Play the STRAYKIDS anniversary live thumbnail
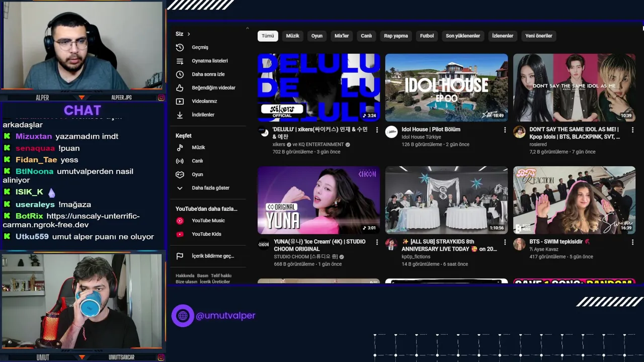This screenshot has width=644, height=362. (446, 200)
